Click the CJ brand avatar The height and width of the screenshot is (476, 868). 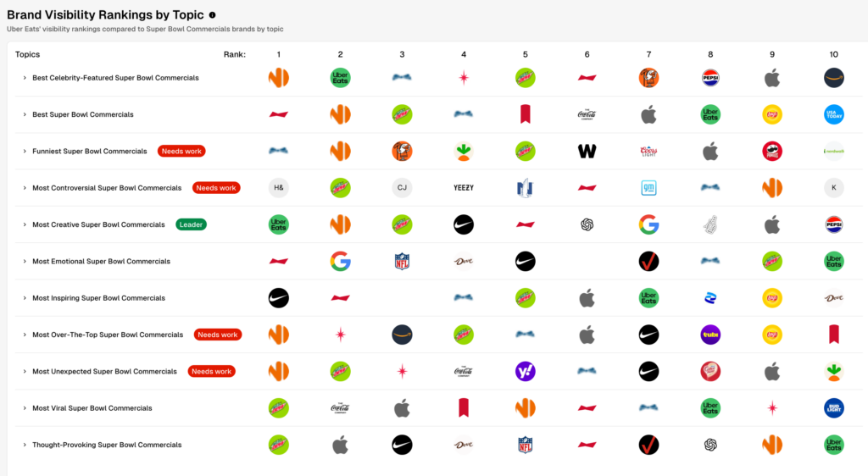(402, 188)
